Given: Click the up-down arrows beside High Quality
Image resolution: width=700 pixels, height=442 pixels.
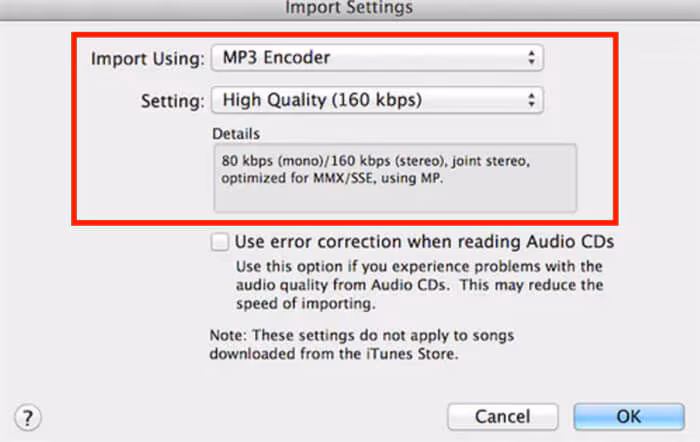Looking at the screenshot, I should point(530,100).
